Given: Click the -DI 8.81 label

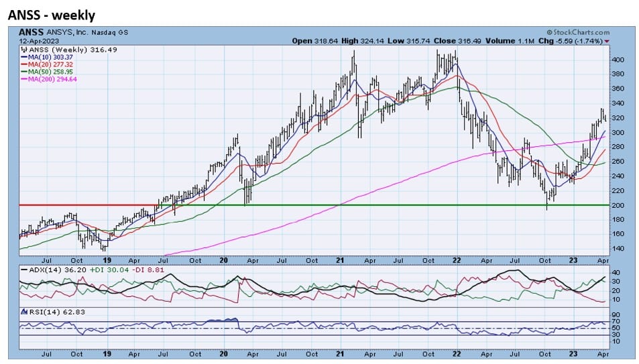Looking at the screenshot, I should [148, 270].
